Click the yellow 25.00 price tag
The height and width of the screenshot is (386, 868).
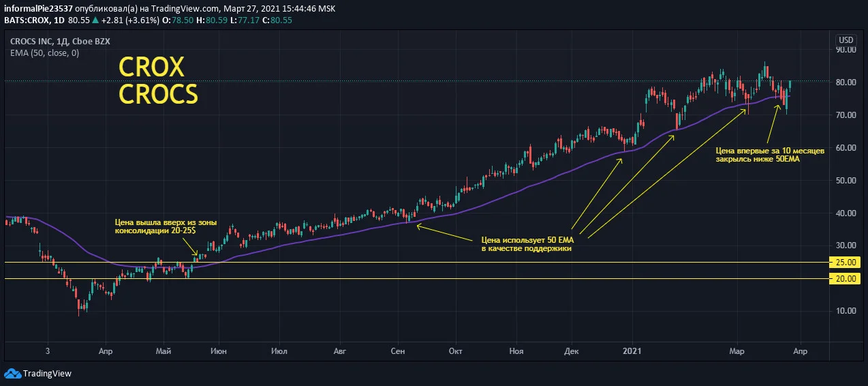846,263
